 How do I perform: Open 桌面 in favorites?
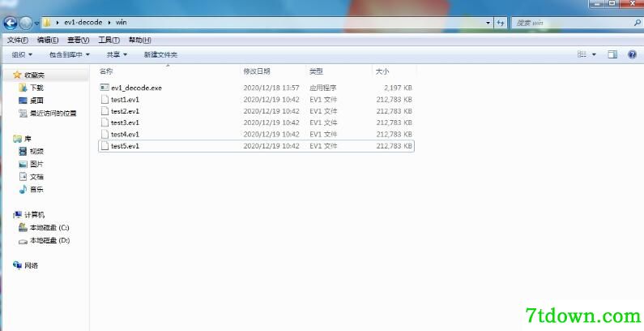[x=36, y=101]
